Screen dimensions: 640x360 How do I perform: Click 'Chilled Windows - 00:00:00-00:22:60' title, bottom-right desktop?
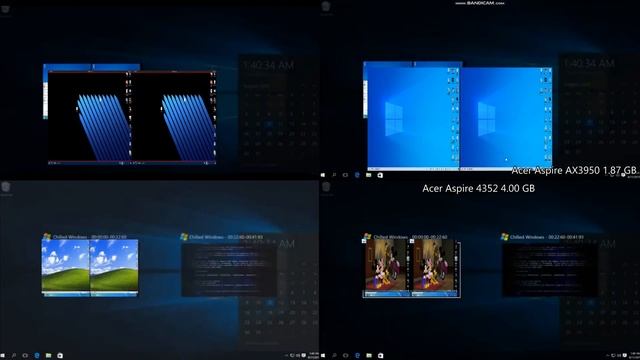coord(410,237)
